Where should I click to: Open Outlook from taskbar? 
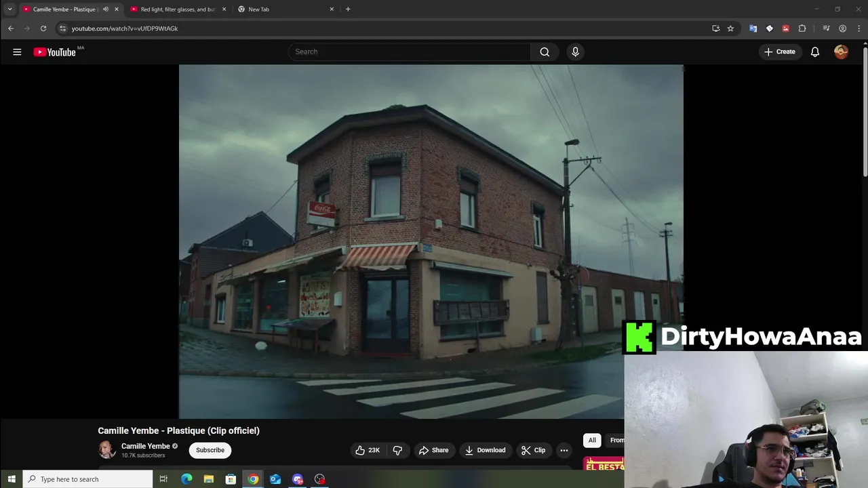(275, 479)
